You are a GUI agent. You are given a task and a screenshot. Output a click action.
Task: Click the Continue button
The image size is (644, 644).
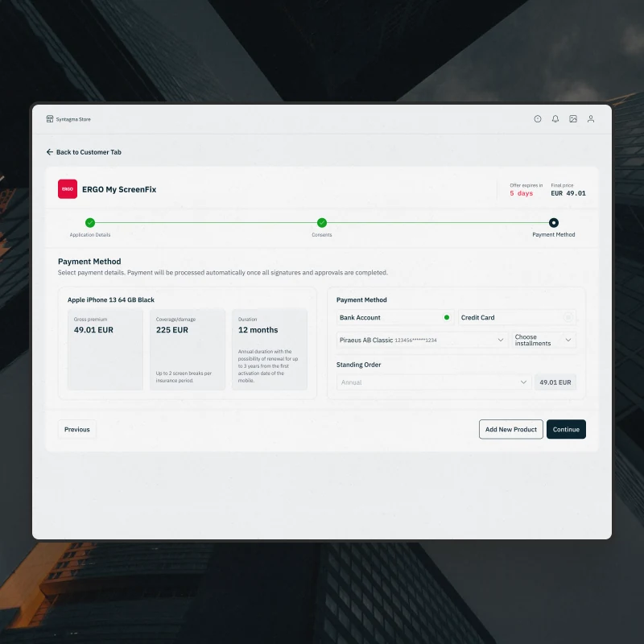coord(566,429)
